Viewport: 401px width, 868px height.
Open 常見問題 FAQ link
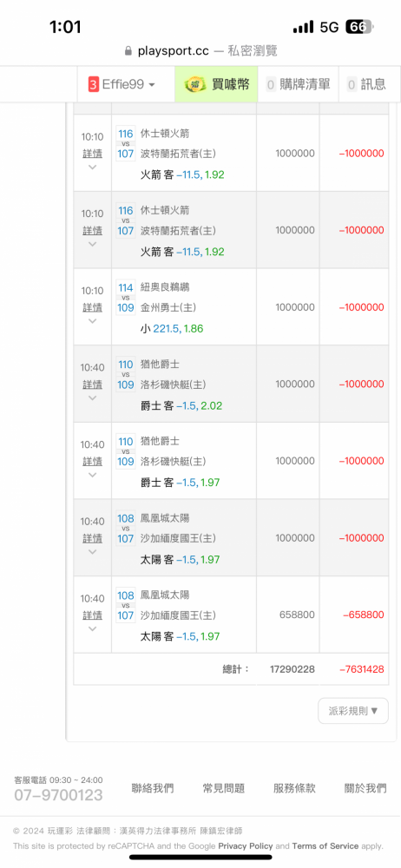coord(224,788)
